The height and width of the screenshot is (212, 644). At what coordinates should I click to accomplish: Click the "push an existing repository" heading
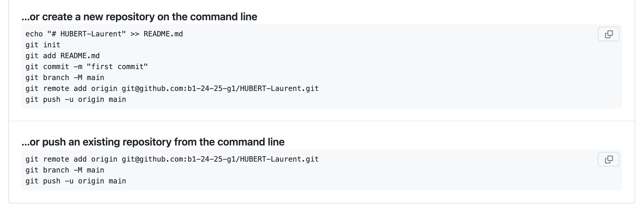point(153,142)
